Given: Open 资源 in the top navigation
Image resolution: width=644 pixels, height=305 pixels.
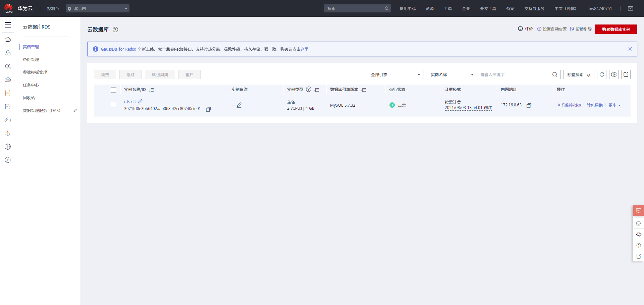Looking at the screenshot, I should coord(430,9).
